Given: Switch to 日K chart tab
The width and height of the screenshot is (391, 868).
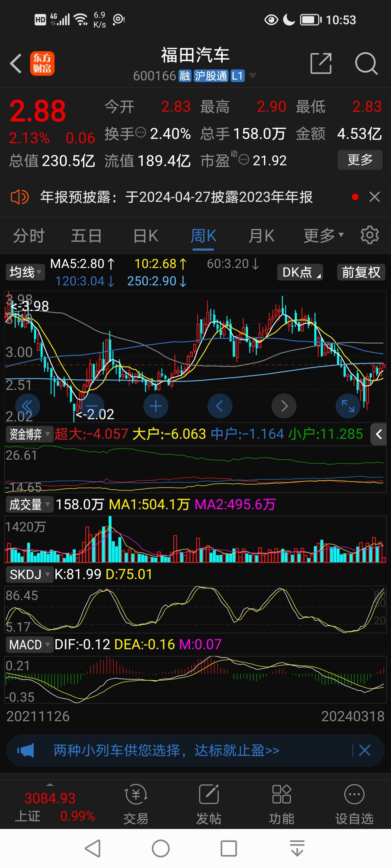Looking at the screenshot, I should 146,236.
